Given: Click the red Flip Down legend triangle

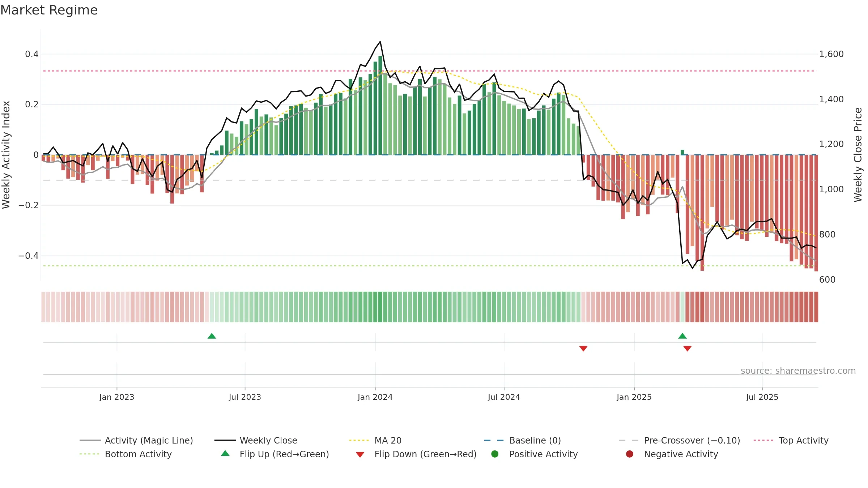Looking at the screenshot, I should pyautogui.click(x=360, y=455).
